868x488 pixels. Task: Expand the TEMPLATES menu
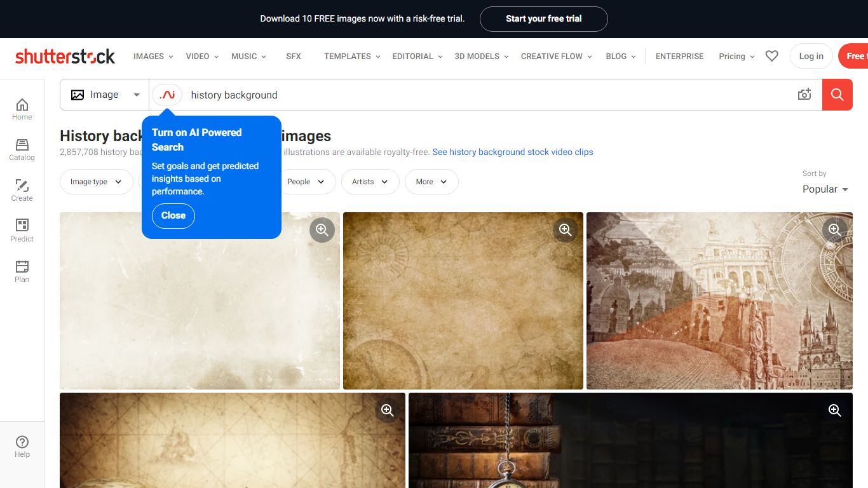click(352, 57)
